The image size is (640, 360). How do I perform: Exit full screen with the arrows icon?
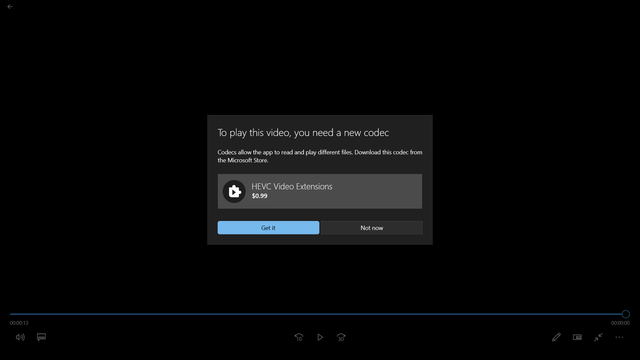point(598,337)
